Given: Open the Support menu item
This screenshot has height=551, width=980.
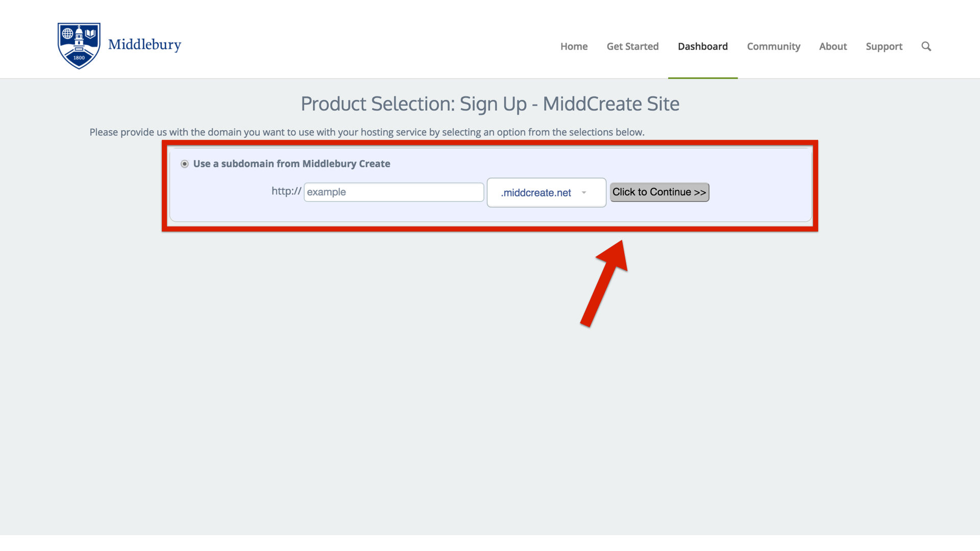Looking at the screenshot, I should click(x=884, y=46).
